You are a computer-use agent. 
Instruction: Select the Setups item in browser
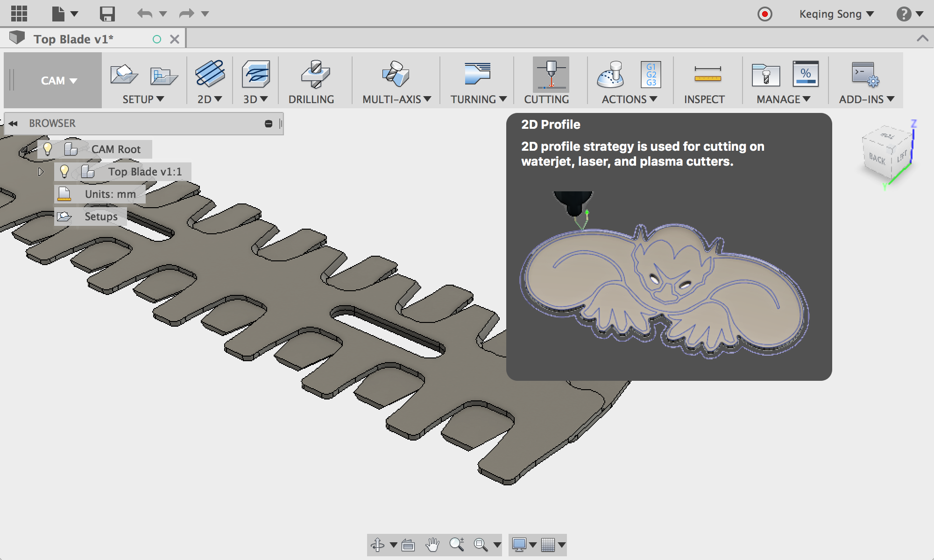[101, 217]
